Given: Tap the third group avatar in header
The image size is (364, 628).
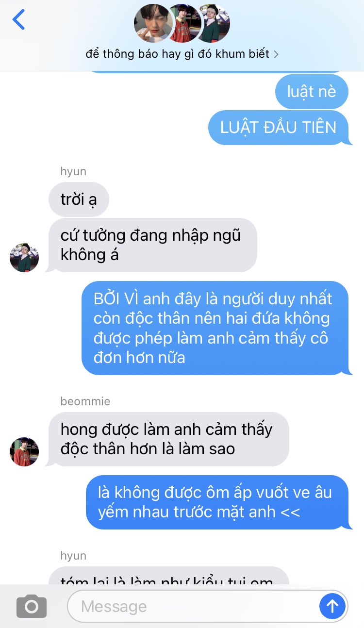Looking at the screenshot, I should 214,23.
